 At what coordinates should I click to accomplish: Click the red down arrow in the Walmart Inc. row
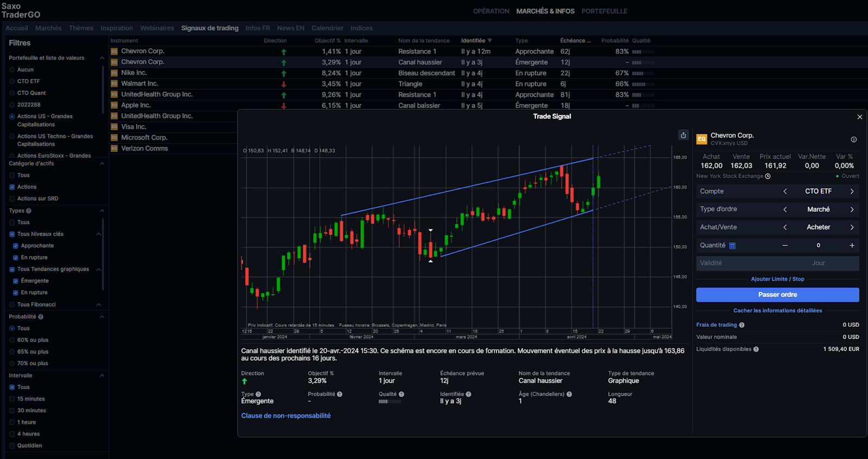tap(284, 84)
